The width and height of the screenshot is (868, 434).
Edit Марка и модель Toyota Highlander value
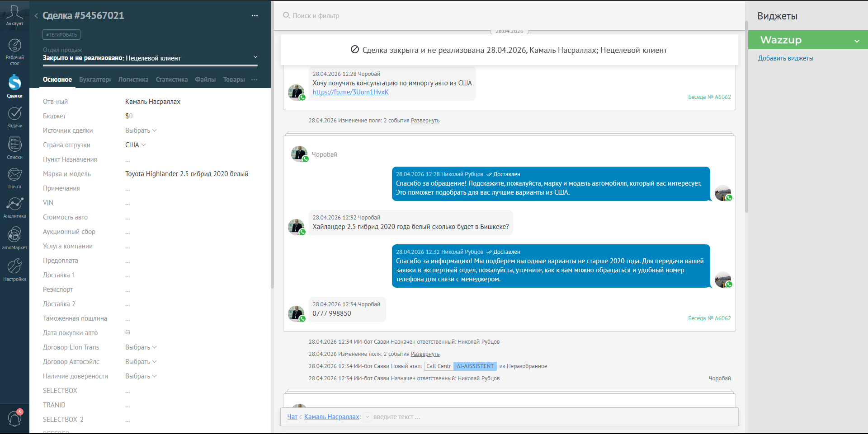(x=187, y=174)
